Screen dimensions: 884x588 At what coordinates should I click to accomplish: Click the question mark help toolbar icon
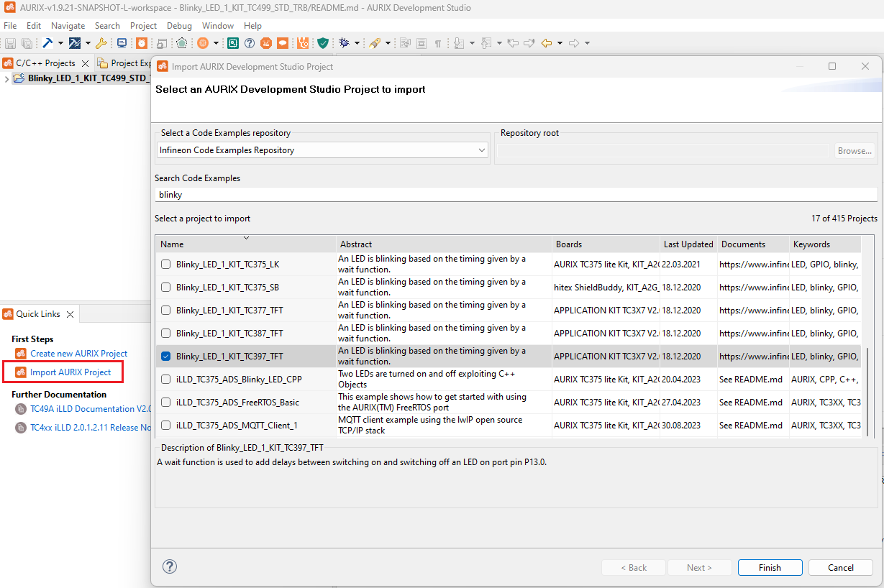(250, 43)
